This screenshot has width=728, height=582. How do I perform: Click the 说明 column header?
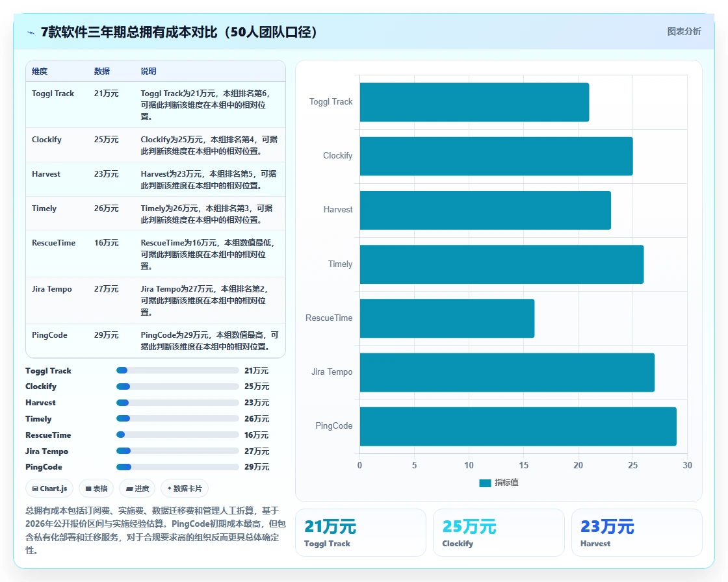point(149,71)
